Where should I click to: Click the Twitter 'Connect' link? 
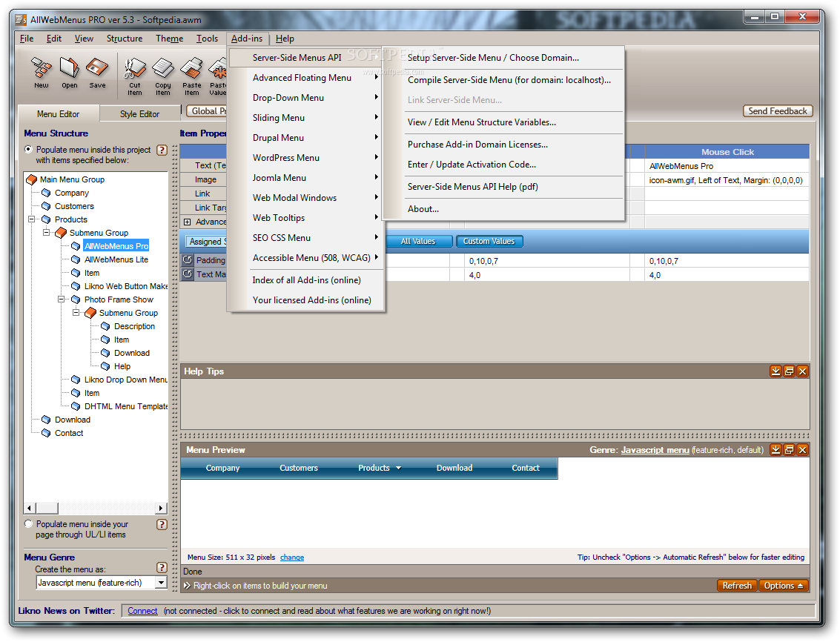point(142,611)
